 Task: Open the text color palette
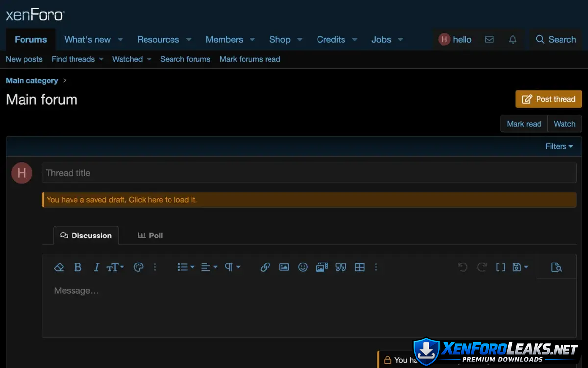(x=139, y=267)
